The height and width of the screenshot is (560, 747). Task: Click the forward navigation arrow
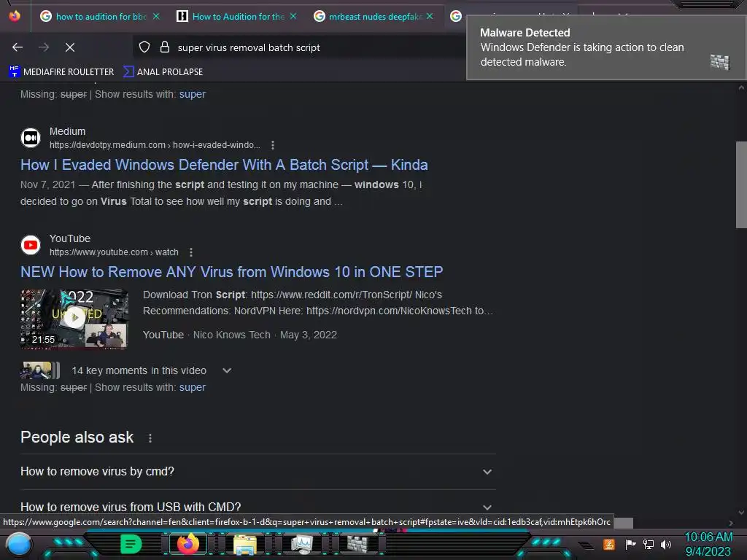[44, 47]
